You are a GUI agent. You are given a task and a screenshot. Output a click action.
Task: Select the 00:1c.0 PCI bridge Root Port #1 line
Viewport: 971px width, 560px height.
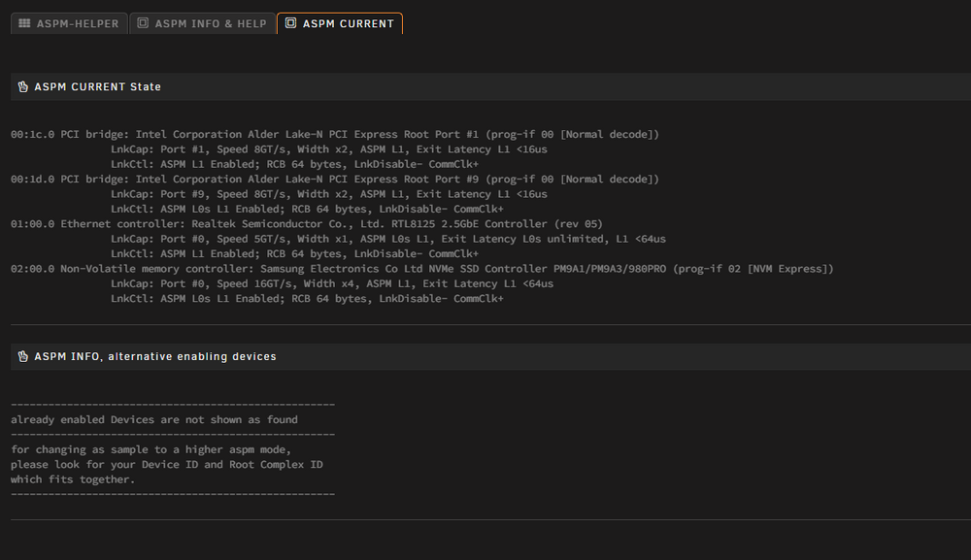[334, 134]
